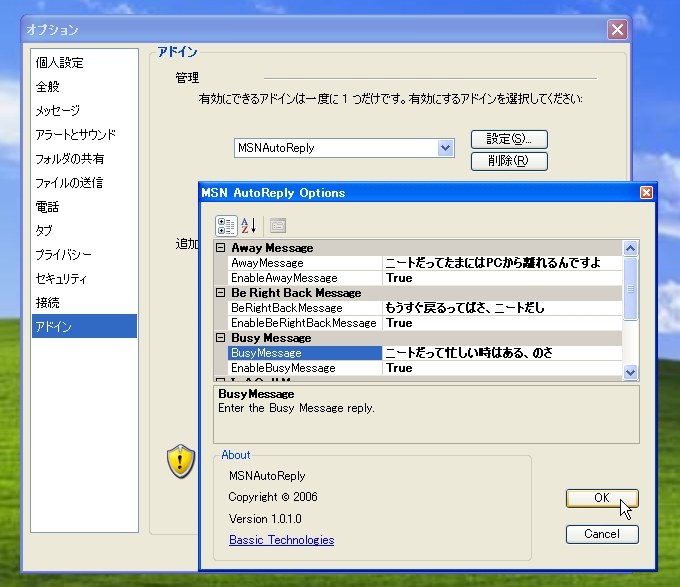
Task: Click the 設定(S)... settings button
Action: 509,139
